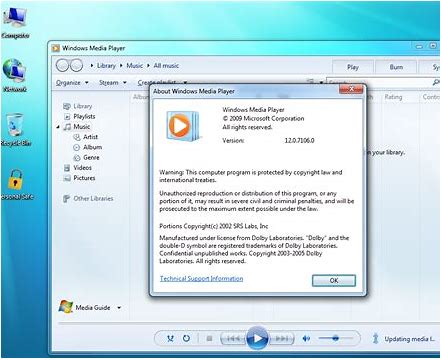Click the round blue Play button

tap(257, 338)
